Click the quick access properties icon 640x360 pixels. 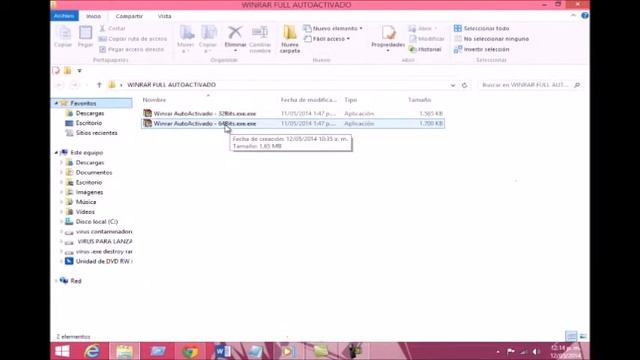tap(56, 71)
